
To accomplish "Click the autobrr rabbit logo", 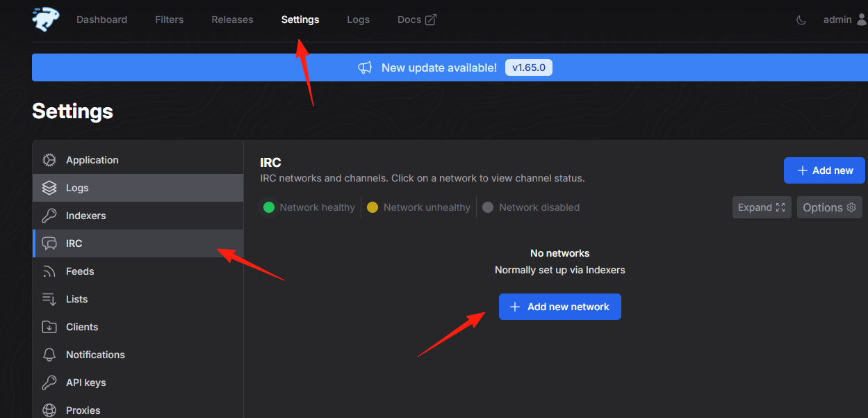I will pos(47,19).
